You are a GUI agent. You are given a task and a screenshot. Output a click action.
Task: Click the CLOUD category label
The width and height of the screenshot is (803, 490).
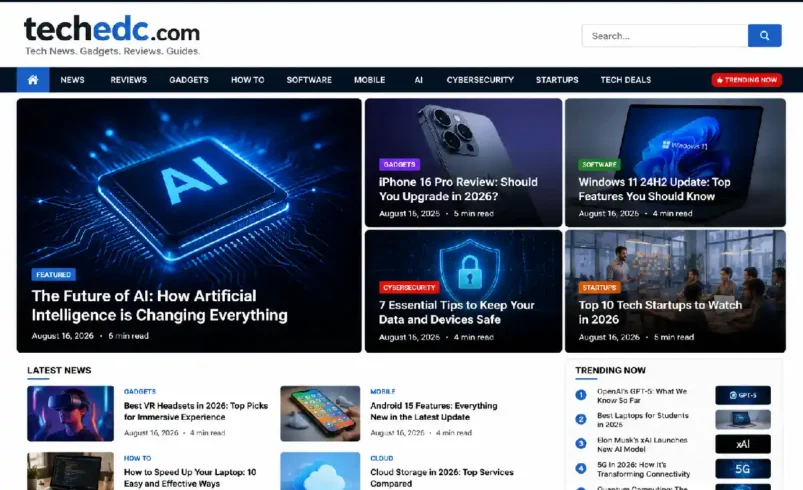382,458
